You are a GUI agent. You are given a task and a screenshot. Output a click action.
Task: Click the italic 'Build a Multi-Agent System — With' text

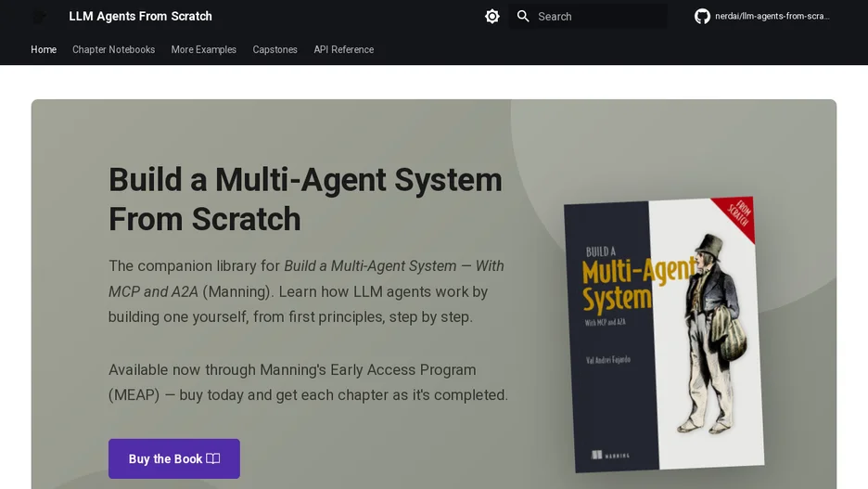click(393, 265)
